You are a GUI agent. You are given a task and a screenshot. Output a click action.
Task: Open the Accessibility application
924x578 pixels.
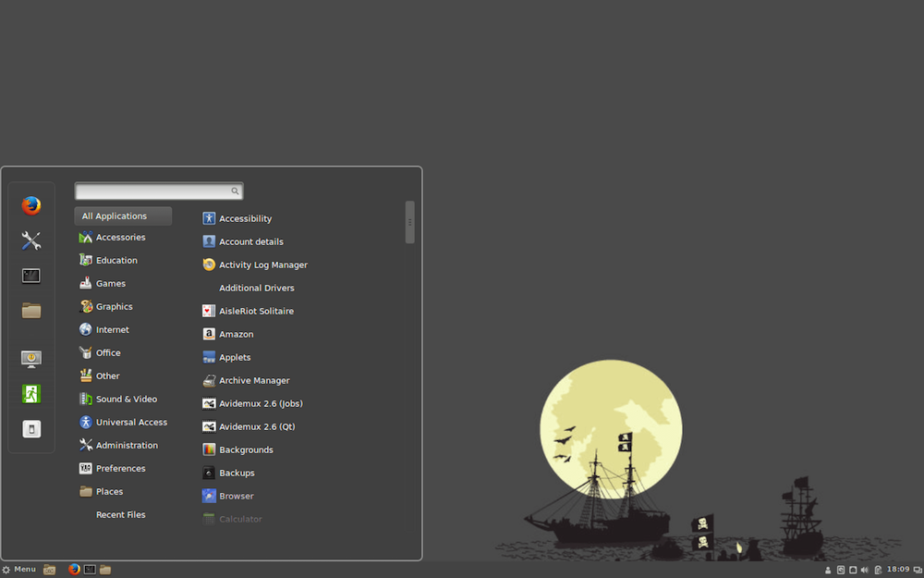coord(237,218)
